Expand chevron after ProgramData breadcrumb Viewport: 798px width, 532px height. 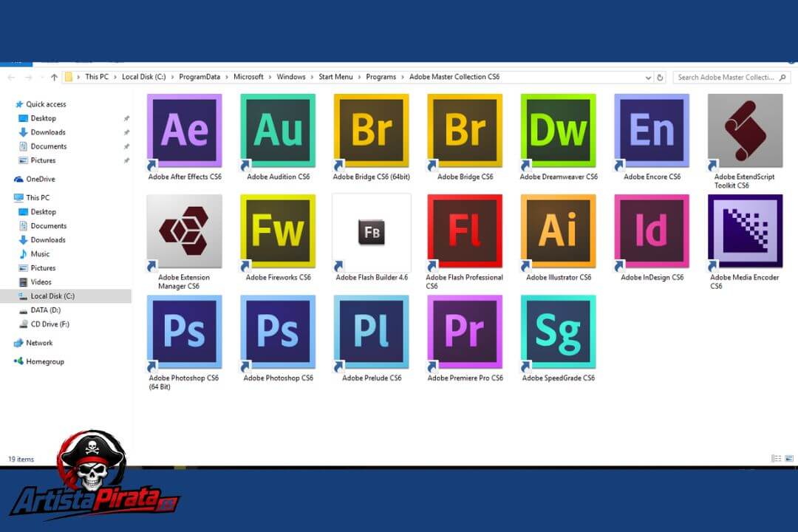(227, 77)
